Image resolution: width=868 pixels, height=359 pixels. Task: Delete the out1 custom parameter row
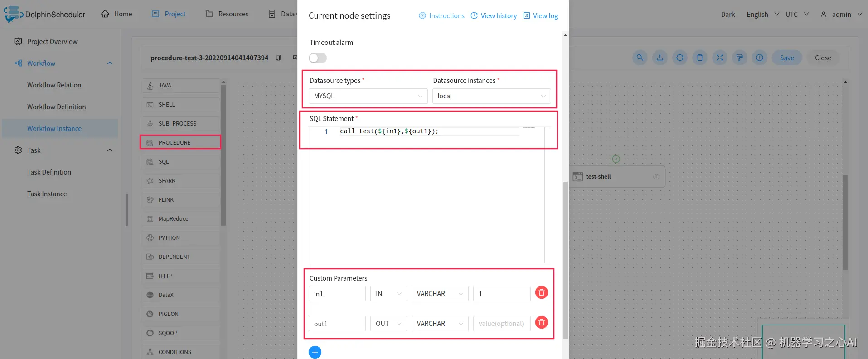[x=542, y=322]
